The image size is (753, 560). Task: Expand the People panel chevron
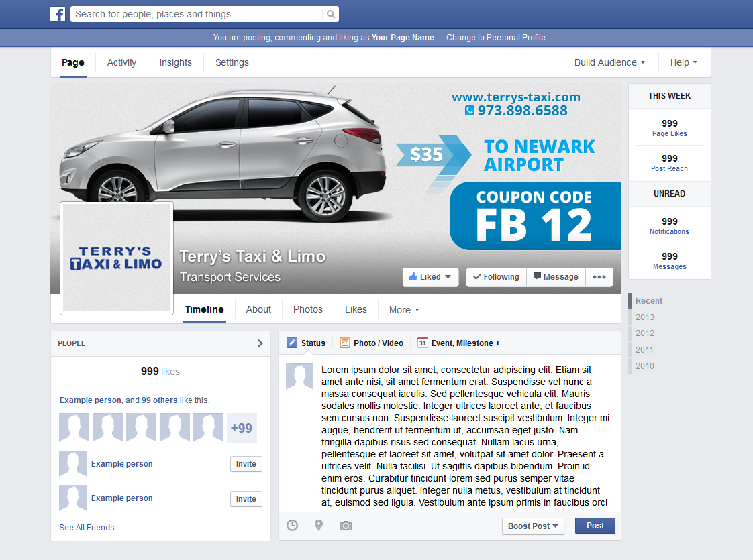click(x=260, y=343)
